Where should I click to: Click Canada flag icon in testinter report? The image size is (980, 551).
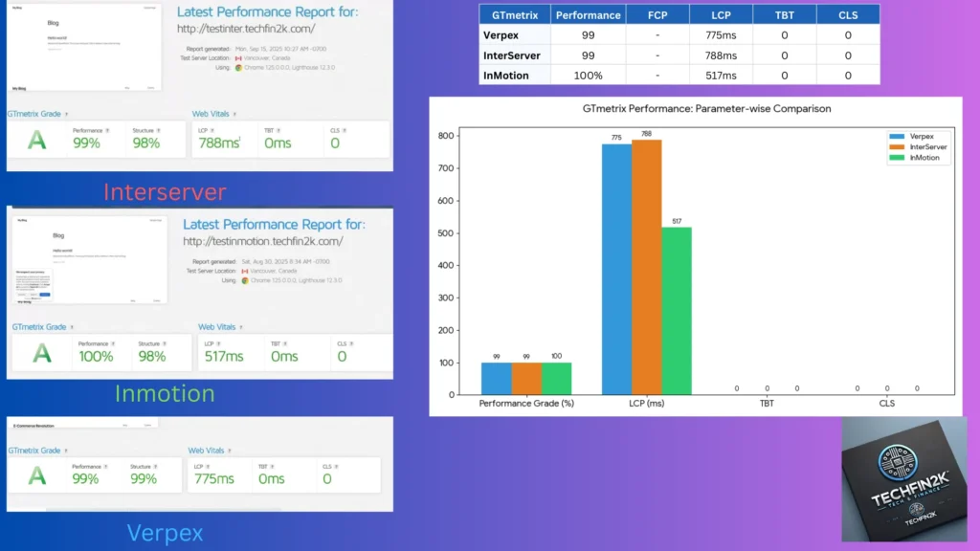point(238,58)
